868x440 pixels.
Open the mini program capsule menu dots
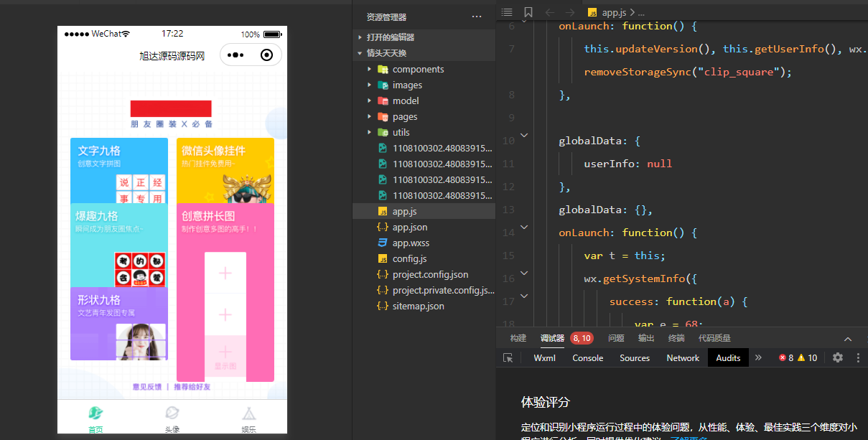pyautogui.click(x=236, y=55)
